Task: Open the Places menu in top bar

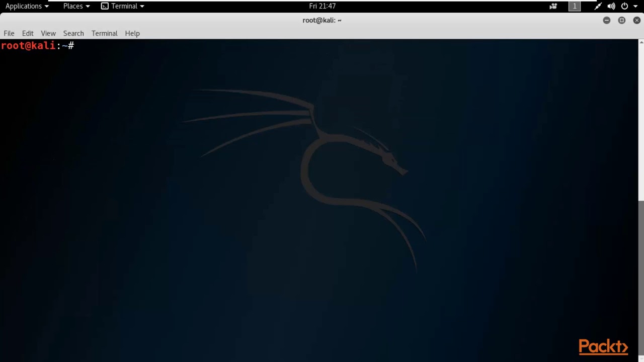Action: [76, 6]
